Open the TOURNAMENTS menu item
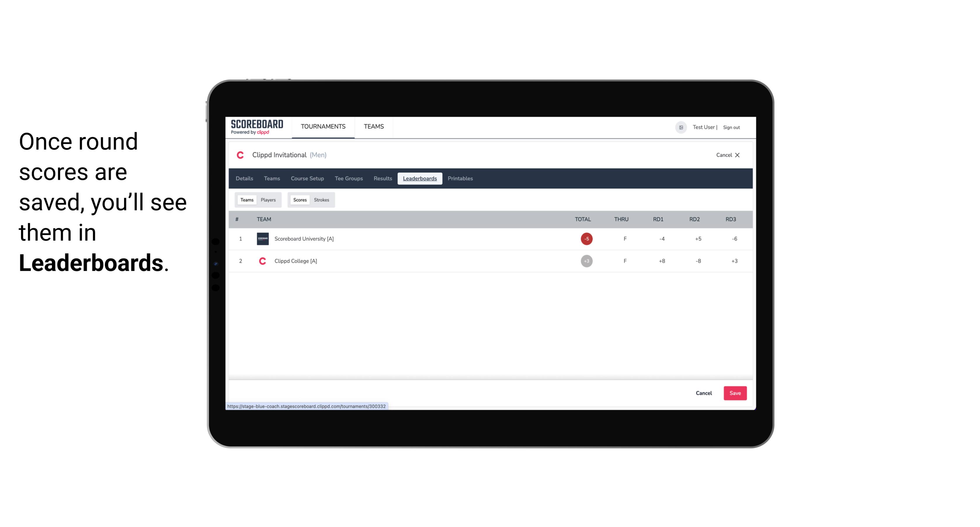The height and width of the screenshot is (527, 980). pyautogui.click(x=324, y=127)
